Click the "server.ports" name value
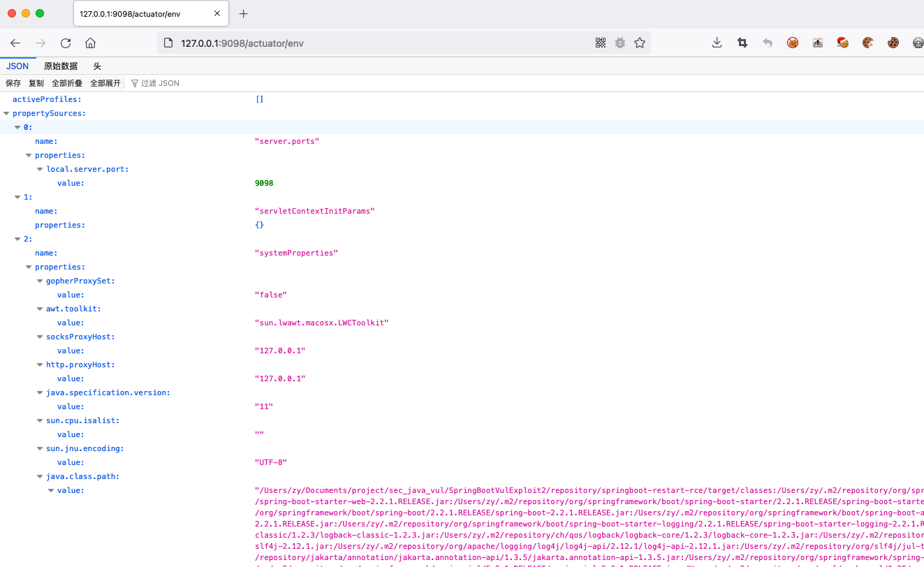Image resolution: width=924 pixels, height=567 pixels. [x=287, y=141]
